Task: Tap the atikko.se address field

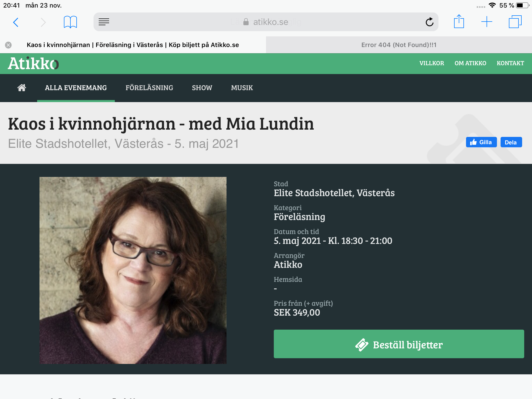Action: (x=266, y=22)
